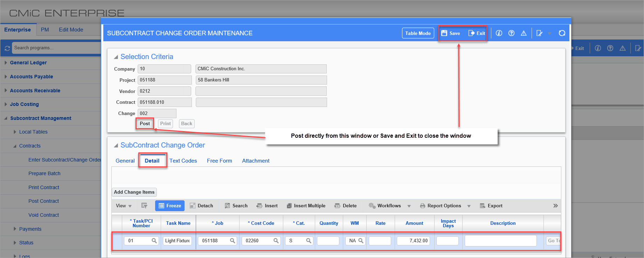
Task: Open the PM tab in main window
Action: point(45,30)
